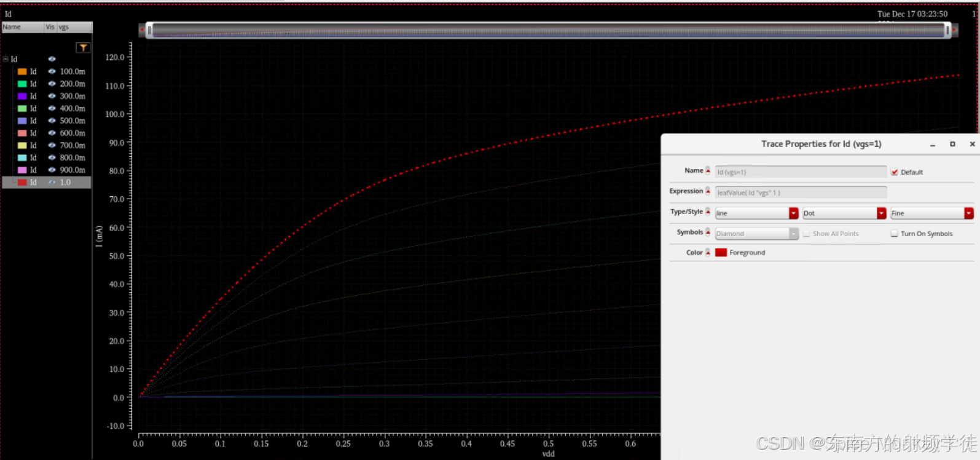Screen dimensions: 980x460
Task: Click reset arrow beside Symbols label
Action: (x=708, y=232)
